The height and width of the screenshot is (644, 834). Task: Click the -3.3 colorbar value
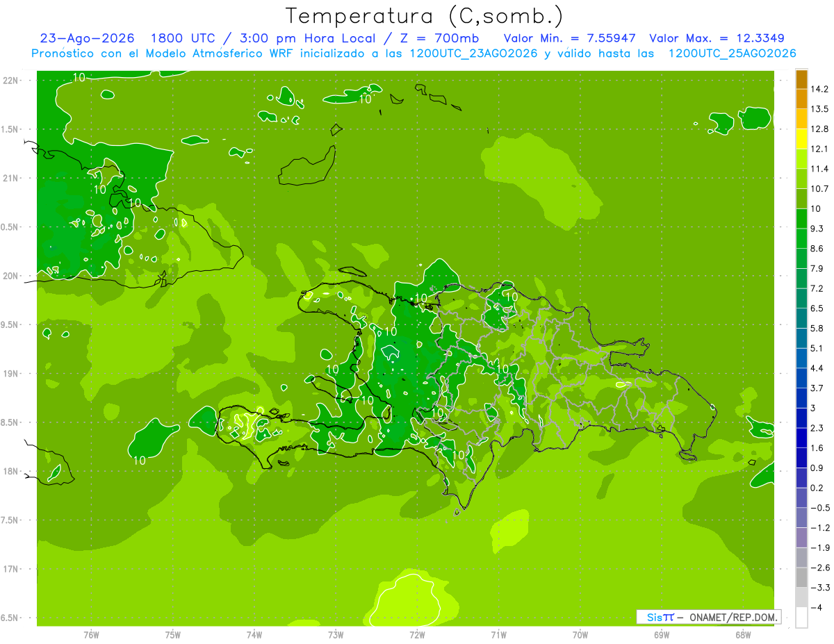click(819, 588)
